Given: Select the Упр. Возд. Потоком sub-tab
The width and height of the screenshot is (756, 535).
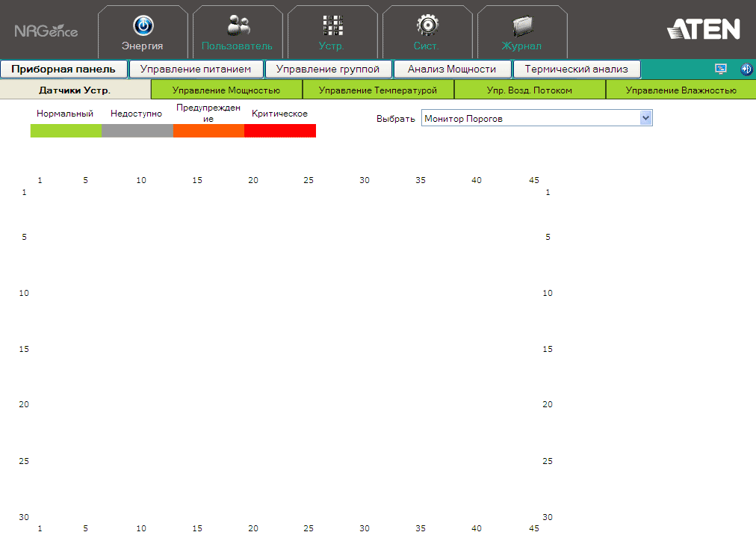Looking at the screenshot, I should coord(530,90).
